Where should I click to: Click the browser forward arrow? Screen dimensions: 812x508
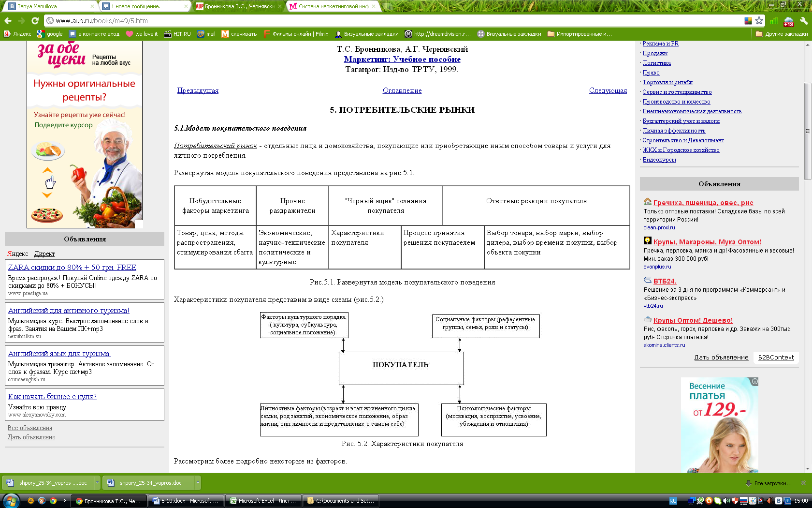coord(21,21)
